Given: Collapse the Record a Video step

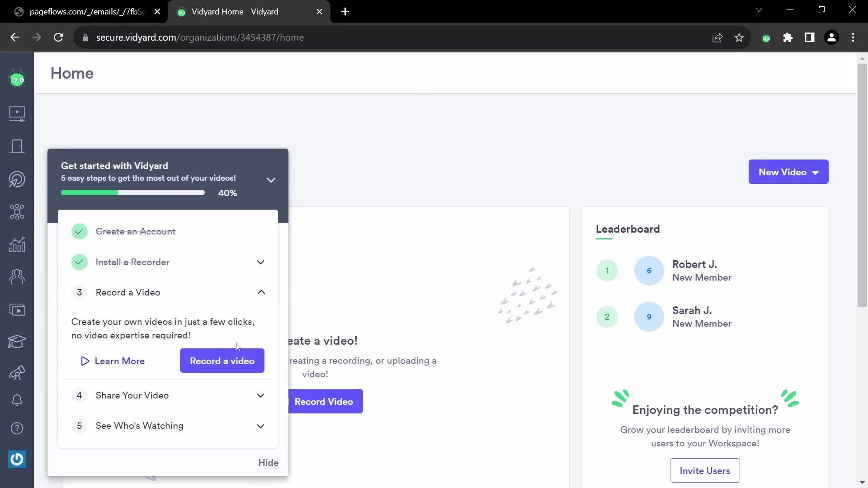Looking at the screenshot, I should pos(261,292).
